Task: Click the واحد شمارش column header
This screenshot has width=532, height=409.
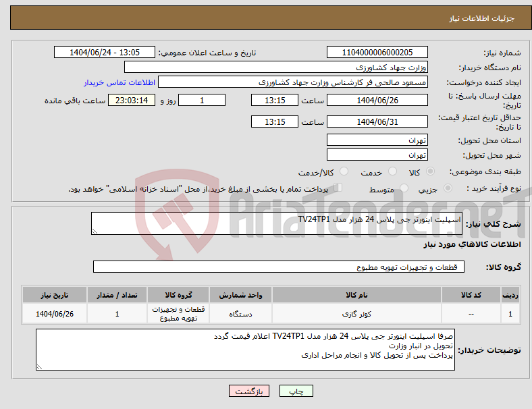Action: [240, 295]
